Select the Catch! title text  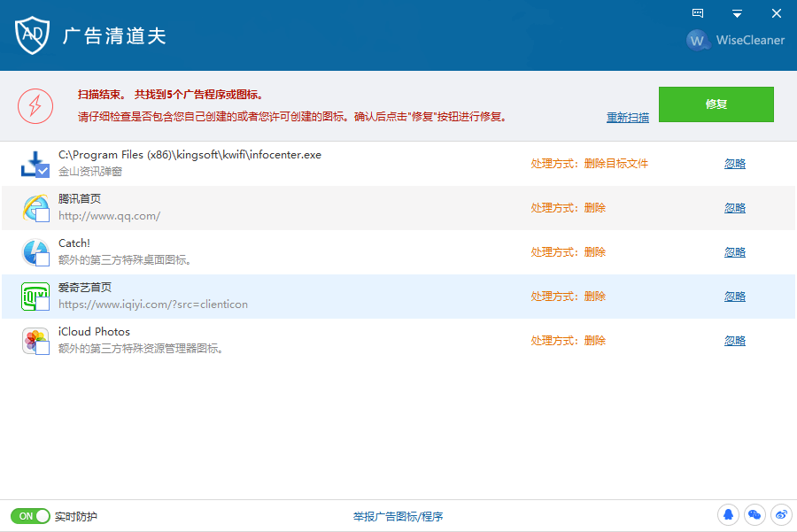coord(74,243)
